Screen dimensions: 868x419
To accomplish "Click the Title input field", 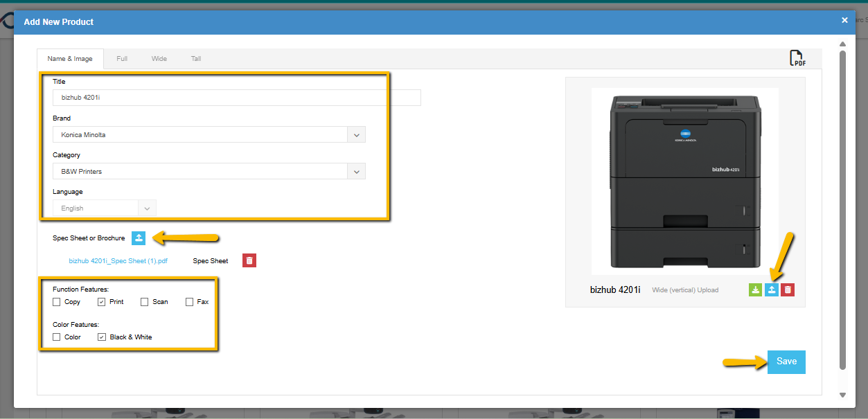I will (x=237, y=98).
